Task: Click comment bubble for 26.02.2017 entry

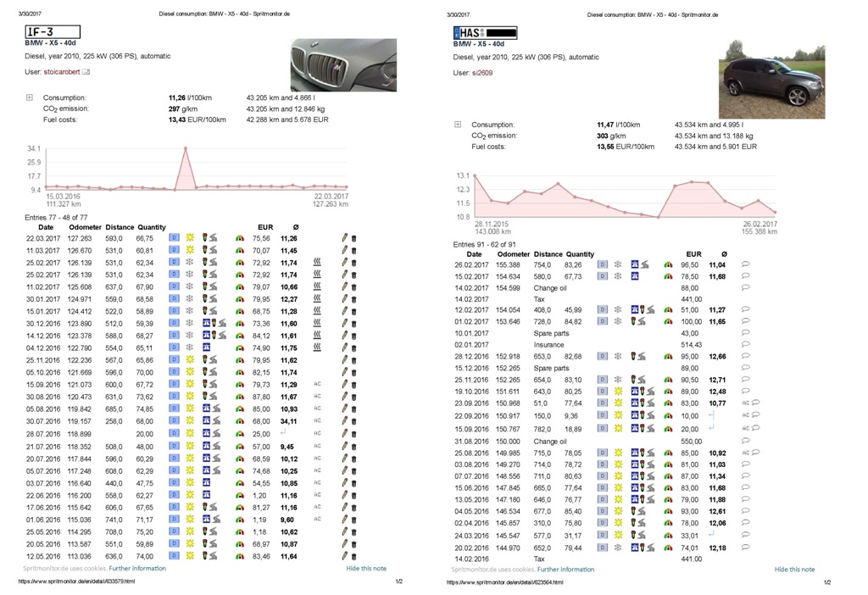Action: pos(745,264)
